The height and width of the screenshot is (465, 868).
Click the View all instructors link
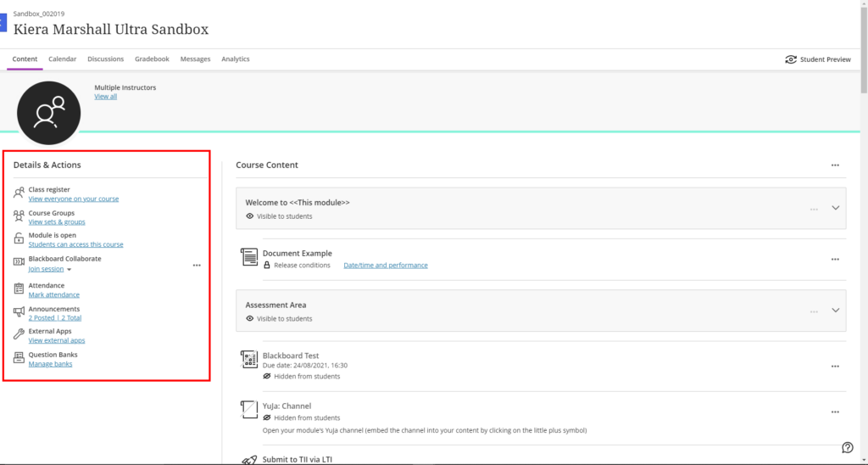[105, 97]
